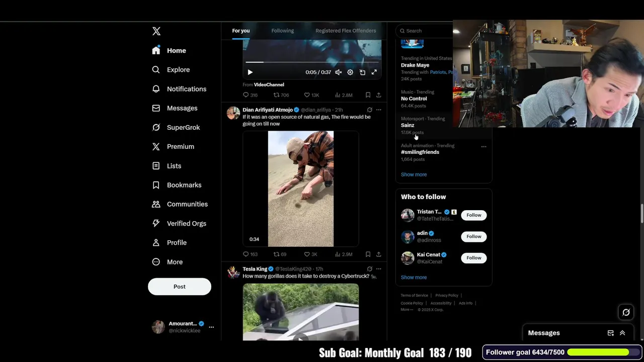Open account menu dots next to Amourant
The image size is (644, 362).
(x=211, y=327)
